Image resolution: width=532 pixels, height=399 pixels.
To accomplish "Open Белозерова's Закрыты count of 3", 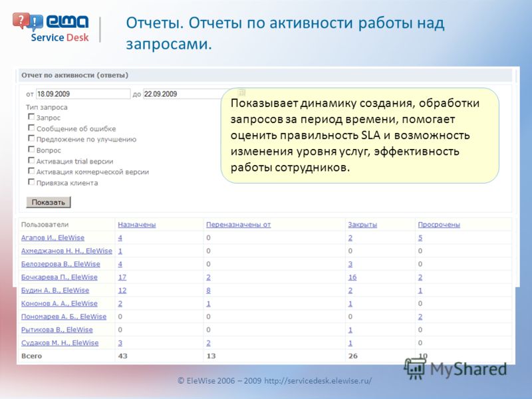I will click(350, 264).
